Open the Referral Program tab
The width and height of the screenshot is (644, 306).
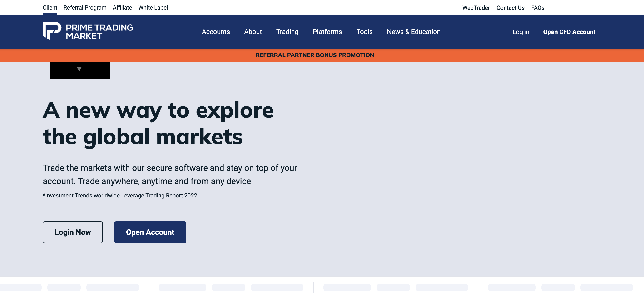pyautogui.click(x=85, y=8)
